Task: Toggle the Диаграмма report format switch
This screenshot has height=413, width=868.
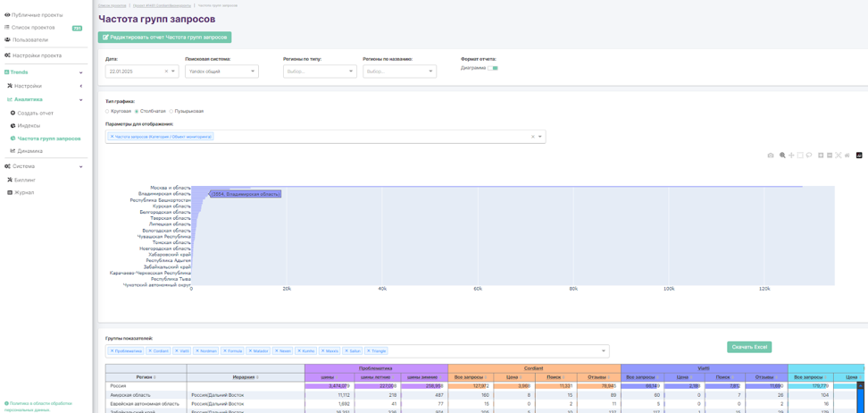Action: [x=493, y=68]
